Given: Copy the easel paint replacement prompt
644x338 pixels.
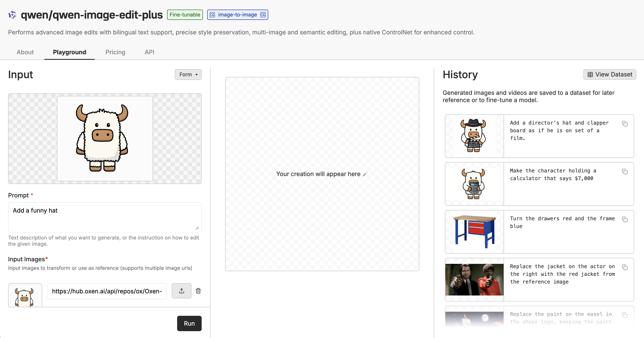Looking at the screenshot, I should tap(625, 315).
